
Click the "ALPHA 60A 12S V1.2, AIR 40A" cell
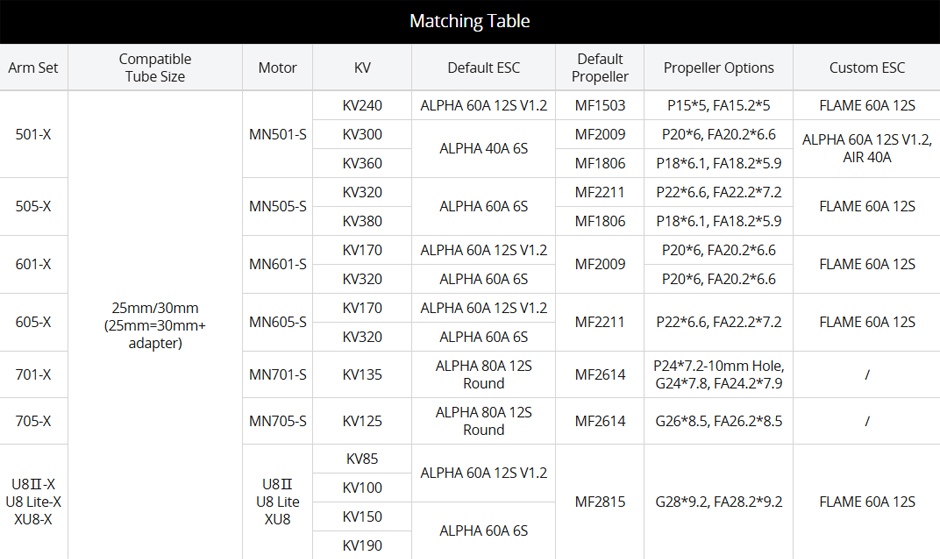867,149
